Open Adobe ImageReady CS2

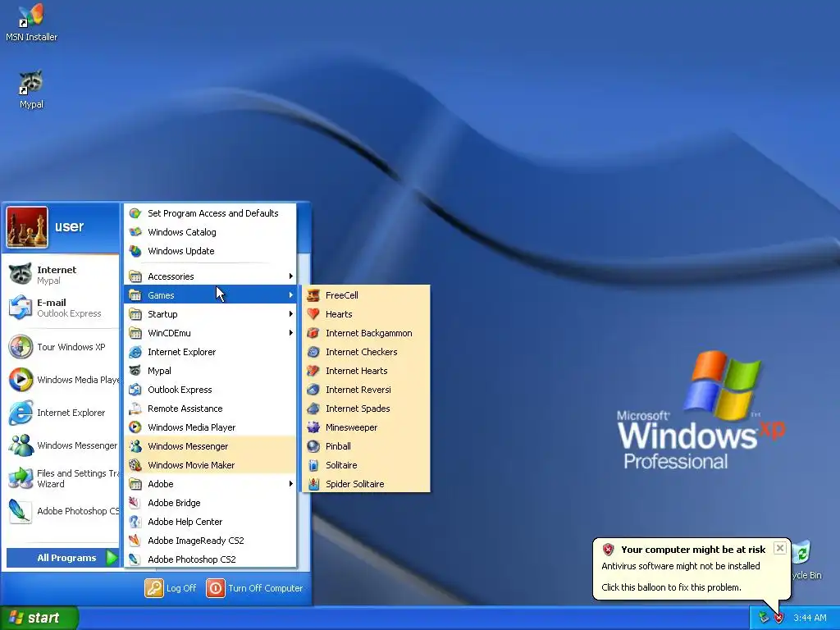210,541
